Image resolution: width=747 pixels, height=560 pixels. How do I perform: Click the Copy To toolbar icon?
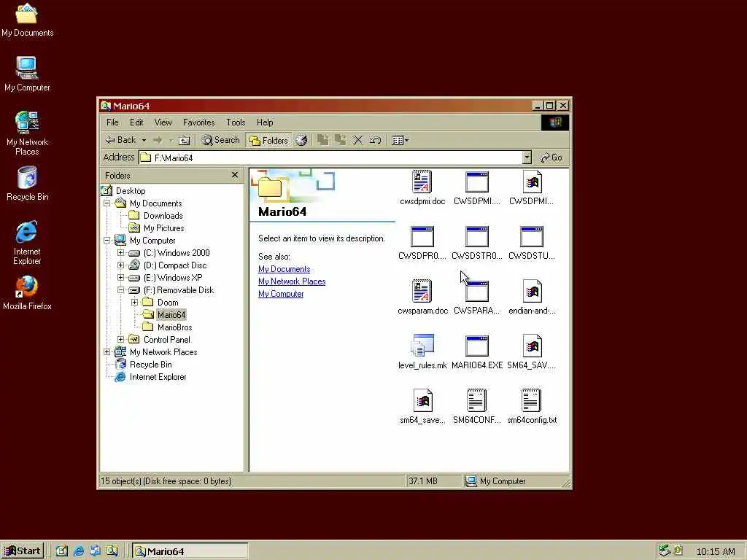pos(340,141)
